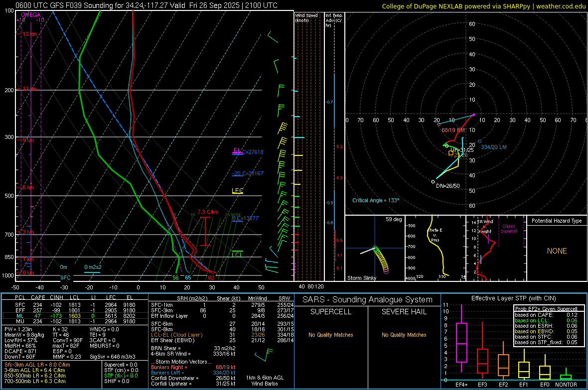Viewport: 588px width, 390px height.
Task: Click the Inf. Temp. Adv. header
Action: (x=334, y=20)
